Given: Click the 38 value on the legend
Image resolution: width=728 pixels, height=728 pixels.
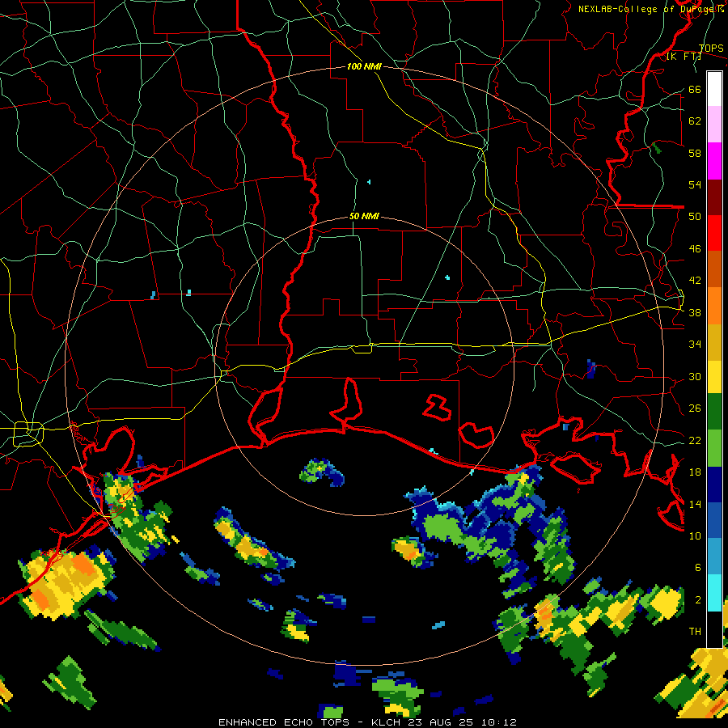Looking at the screenshot, I should pos(695,312).
